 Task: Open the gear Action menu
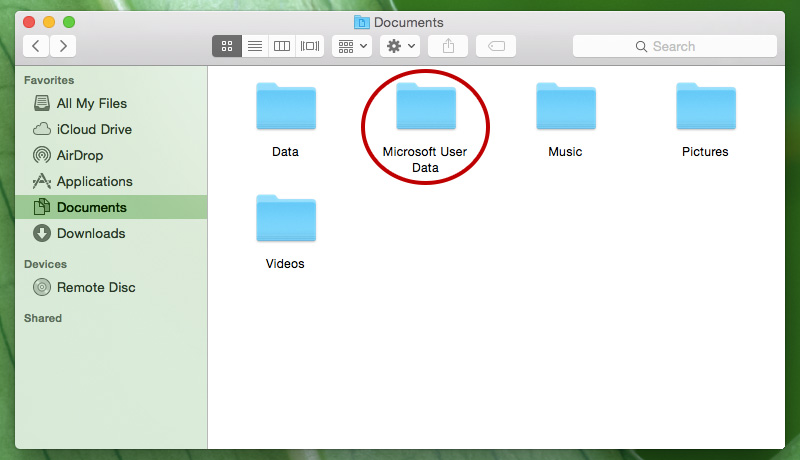pos(400,46)
